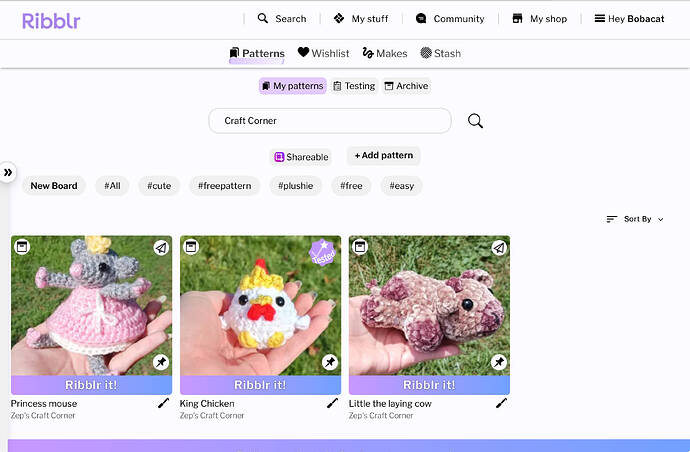The image size is (690, 452).
Task: Click Ribblr it! under Princess mouse
Action: pos(92,385)
